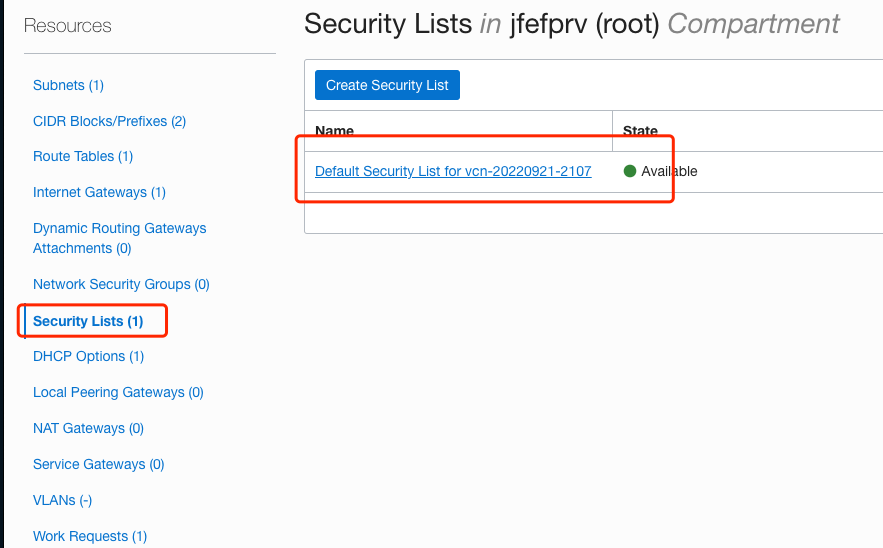Open Network Security Groups (0)

point(121,284)
